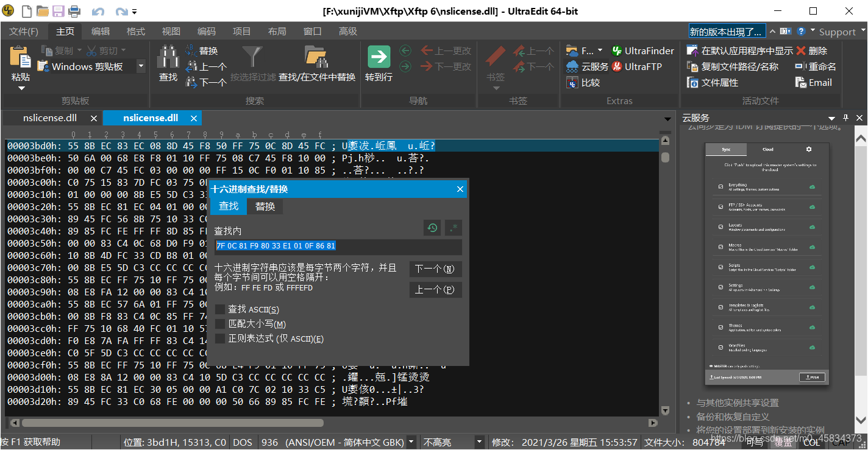Expand the Windows 剪贴板 clipboard dropdown

(141, 66)
